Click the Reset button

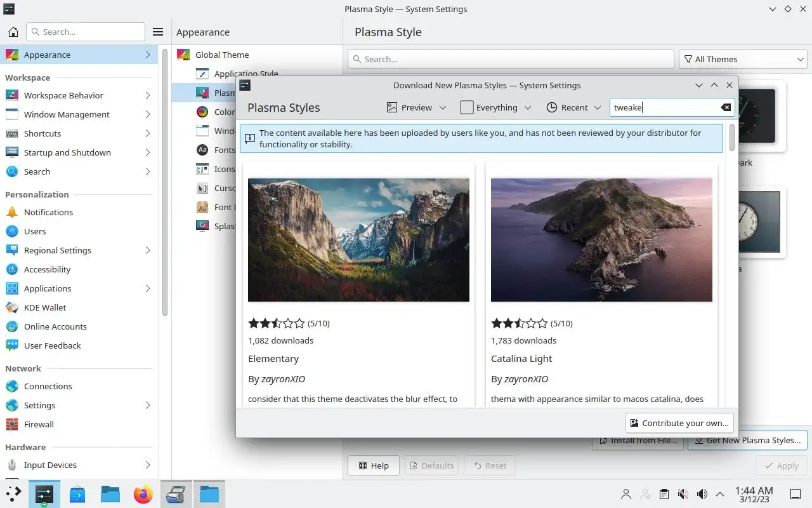click(x=490, y=465)
